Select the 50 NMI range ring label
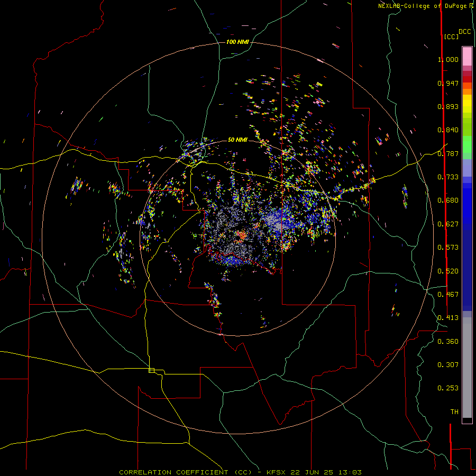 237,140
